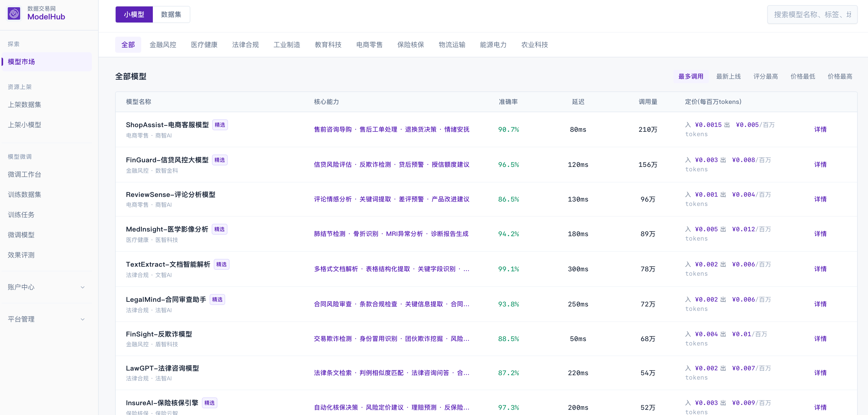Click the 精选 badge on ShopAssist
Image resolution: width=868 pixels, height=415 pixels.
coord(220,125)
